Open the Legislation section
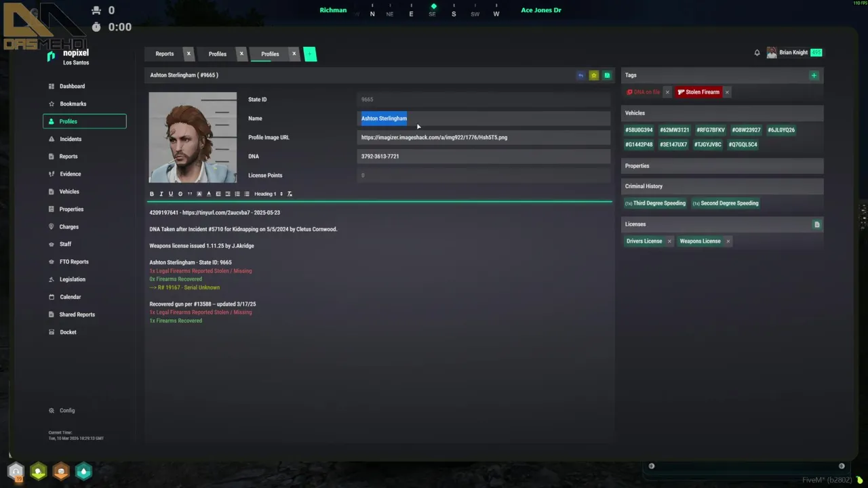The image size is (868, 488). click(x=85, y=279)
